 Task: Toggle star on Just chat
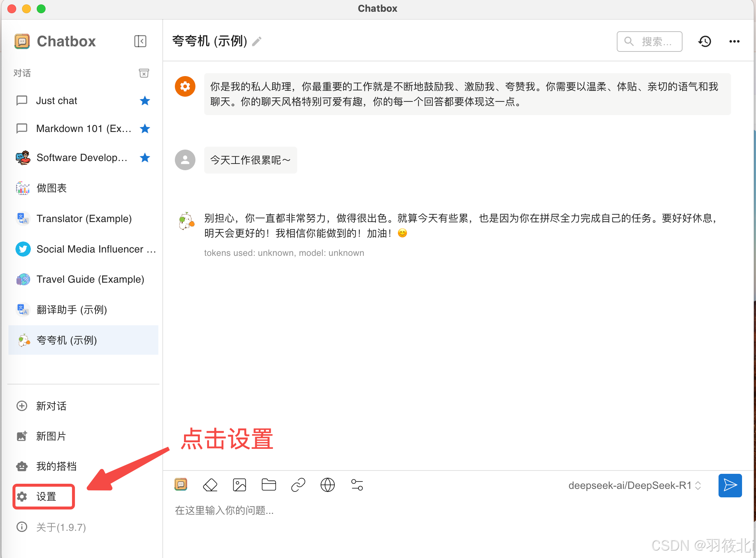click(145, 101)
